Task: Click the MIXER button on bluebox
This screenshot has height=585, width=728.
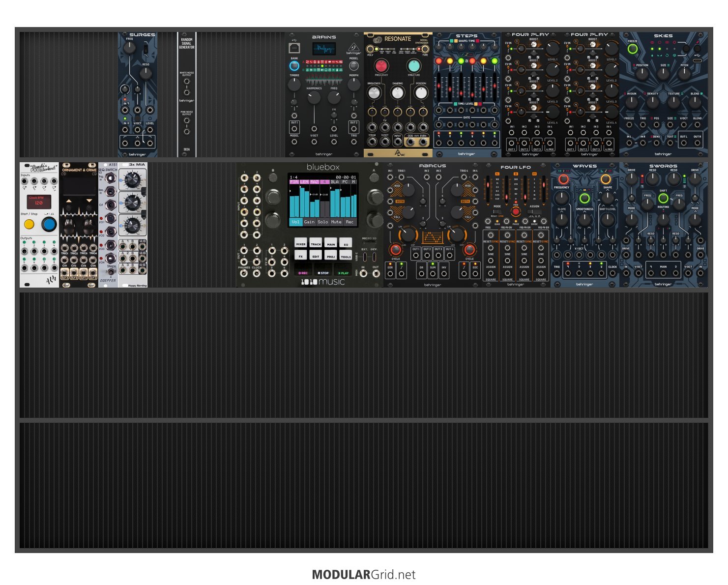Action: 301,243
